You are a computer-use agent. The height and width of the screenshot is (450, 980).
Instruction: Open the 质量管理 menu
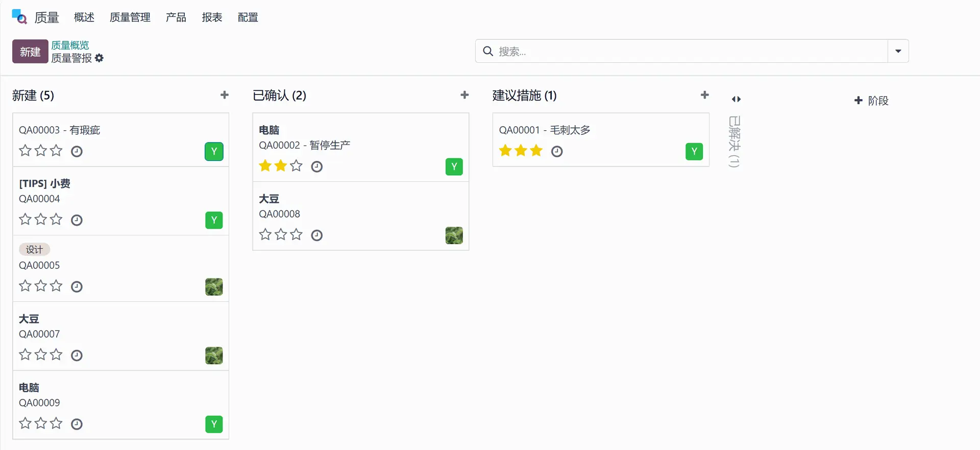[130, 17]
